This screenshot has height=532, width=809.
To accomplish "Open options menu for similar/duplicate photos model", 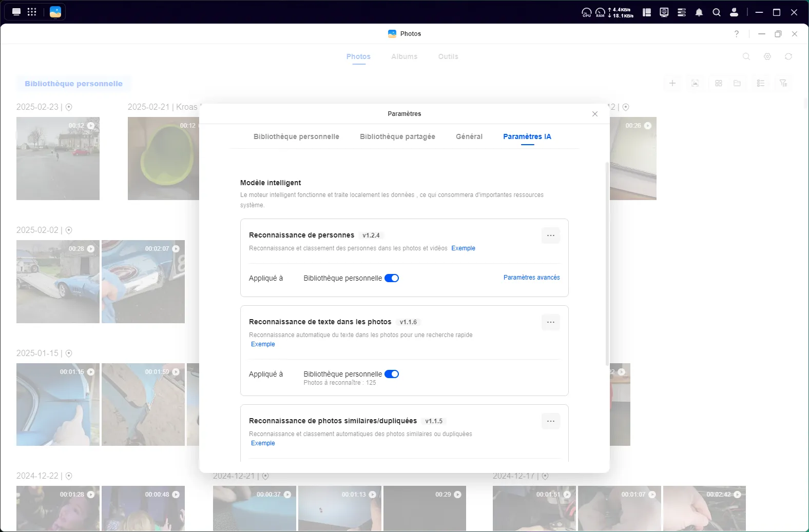I will 550,421.
